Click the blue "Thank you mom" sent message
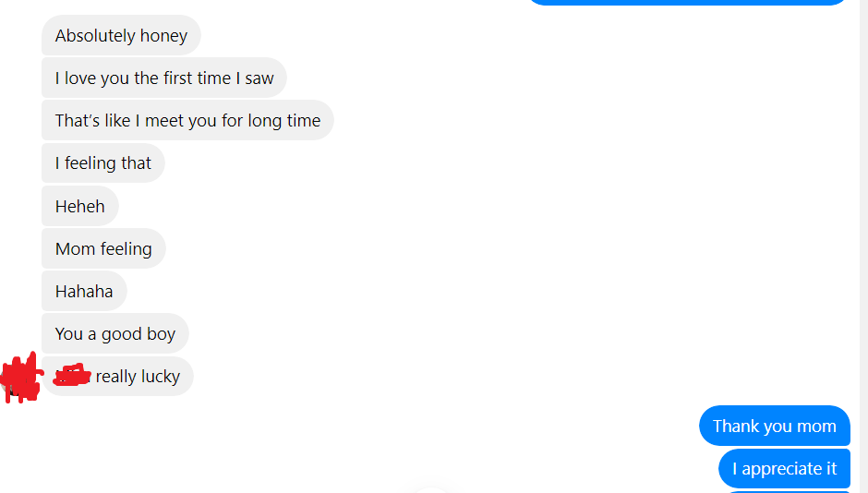 tap(775, 426)
